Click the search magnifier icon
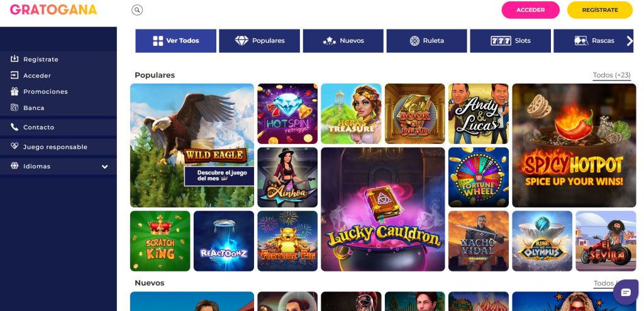Screen dimensions: 644x311 pos(137,10)
